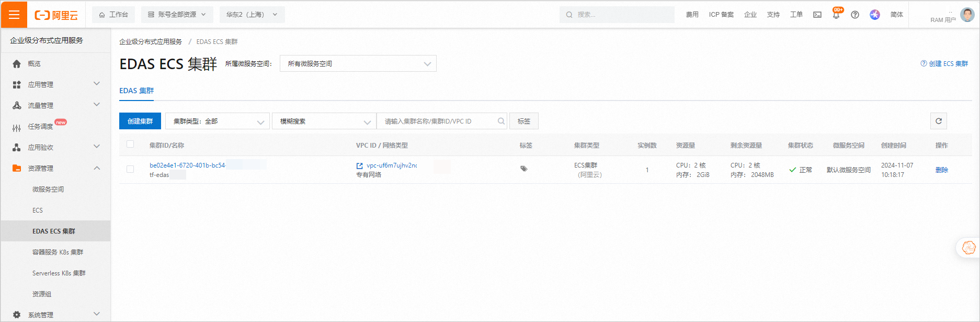Open the 所有微服务空间 namespace dropdown
The width and height of the screenshot is (980, 322).
pos(358,63)
